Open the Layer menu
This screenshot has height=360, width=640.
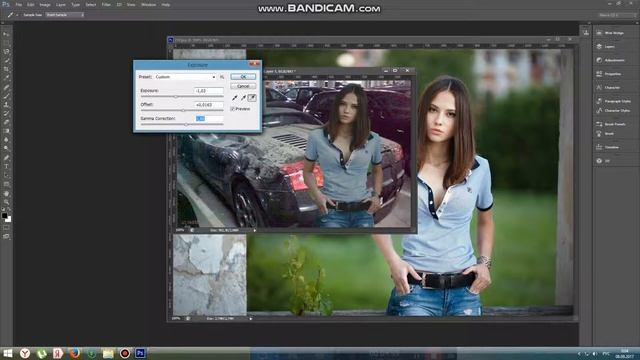click(x=61, y=5)
